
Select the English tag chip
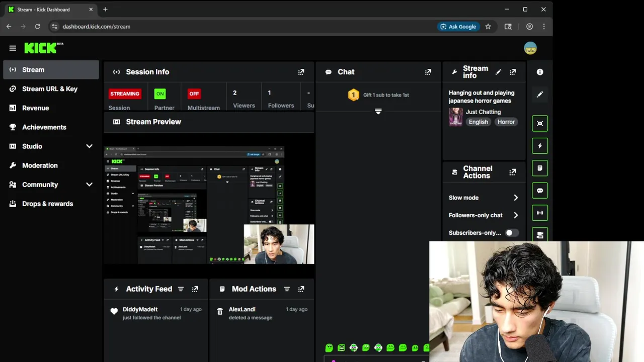click(478, 122)
